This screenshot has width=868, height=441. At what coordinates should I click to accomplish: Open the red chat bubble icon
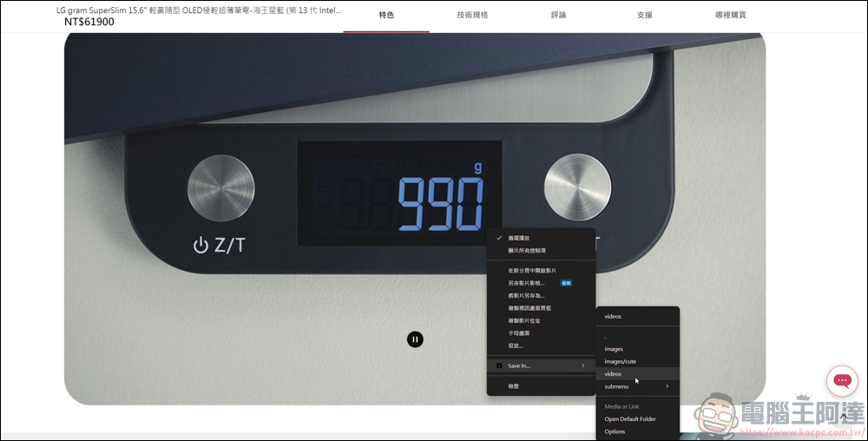[843, 381]
